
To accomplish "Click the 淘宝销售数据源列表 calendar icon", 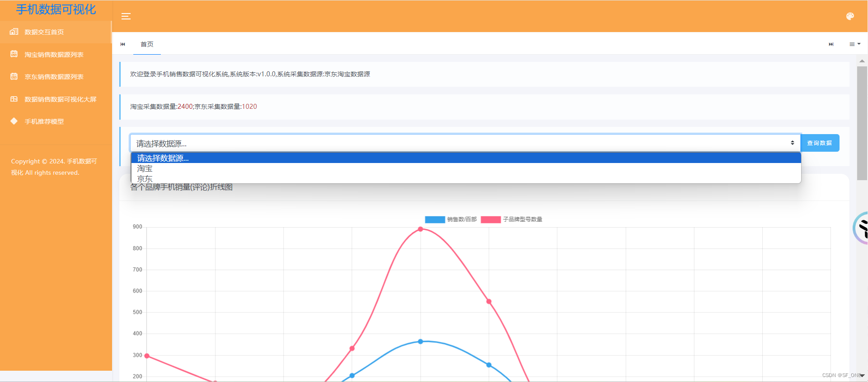I will [14, 54].
